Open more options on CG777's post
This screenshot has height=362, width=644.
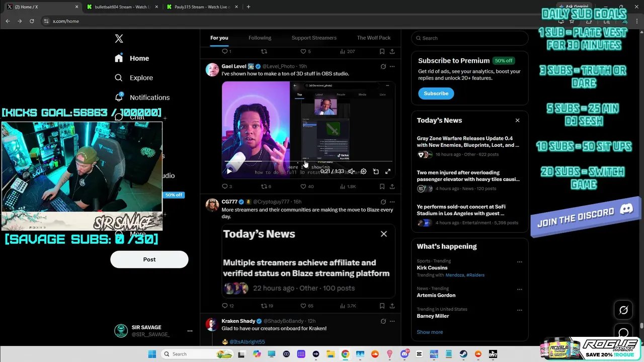tap(392, 202)
